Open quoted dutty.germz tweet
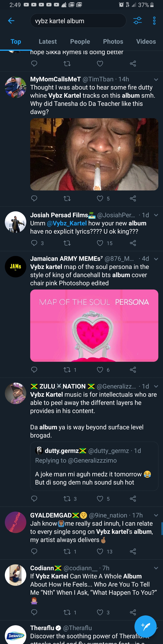The width and height of the screenshot is (163, 644). pos(94,466)
